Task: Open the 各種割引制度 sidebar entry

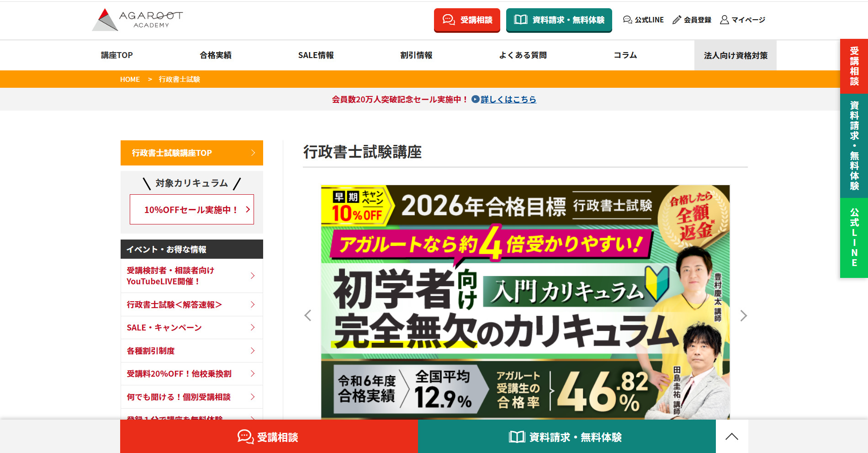Action: pos(192,351)
